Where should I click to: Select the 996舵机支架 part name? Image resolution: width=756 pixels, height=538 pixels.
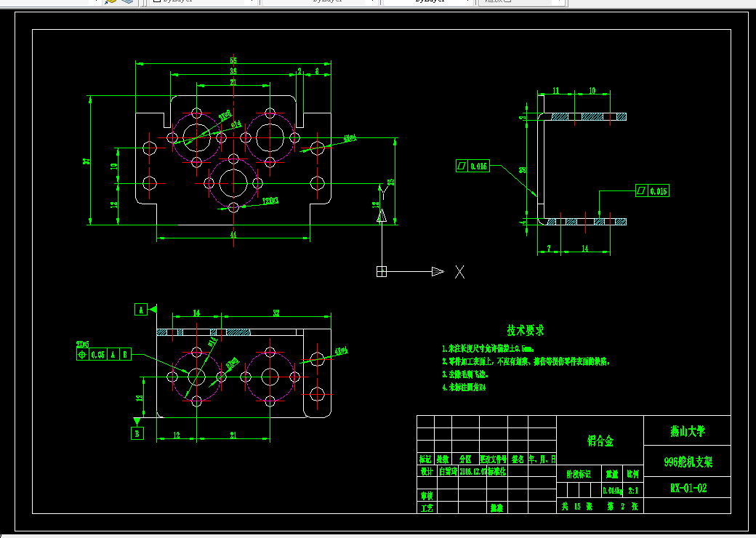point(688,462)
